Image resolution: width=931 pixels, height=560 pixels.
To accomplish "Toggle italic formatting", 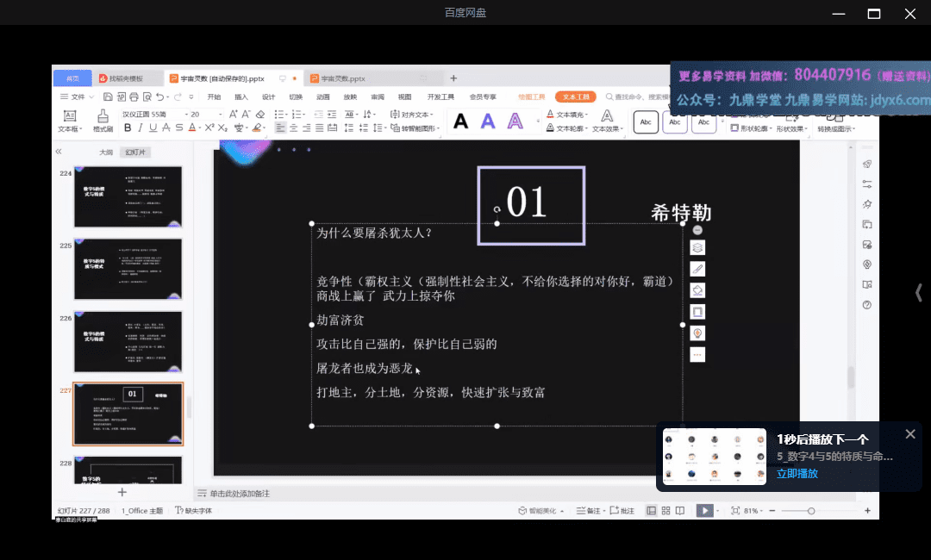I will click(140, 127).
